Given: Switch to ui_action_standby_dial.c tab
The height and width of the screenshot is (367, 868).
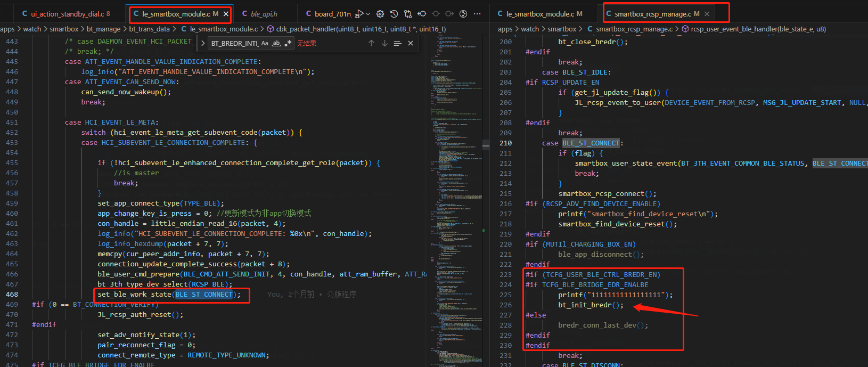Looking at the screenshot, I should pyautogui.click(x=66, y=14).
